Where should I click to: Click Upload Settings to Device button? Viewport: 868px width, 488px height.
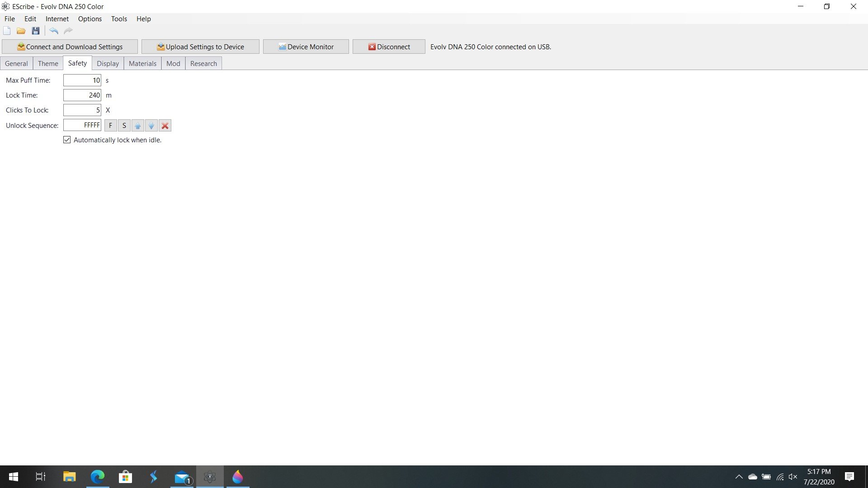click(x=200, y=47)
